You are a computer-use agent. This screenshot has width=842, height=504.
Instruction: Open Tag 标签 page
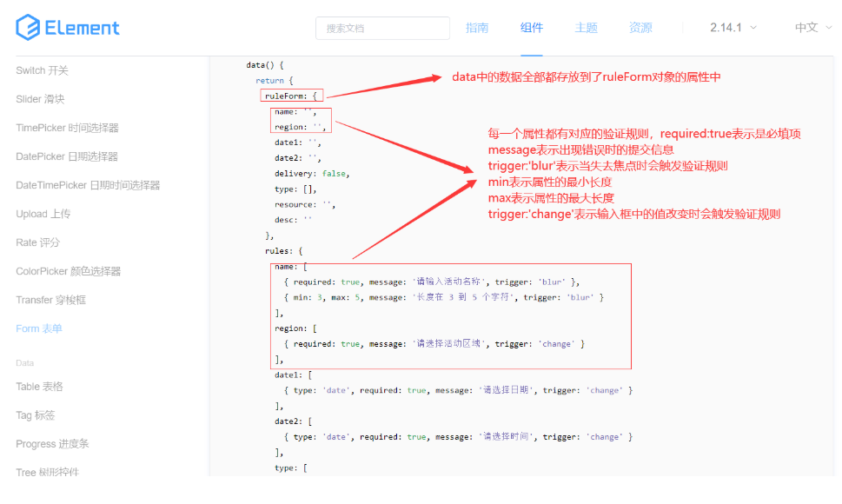pyautogui.click(x=36, y=414)
